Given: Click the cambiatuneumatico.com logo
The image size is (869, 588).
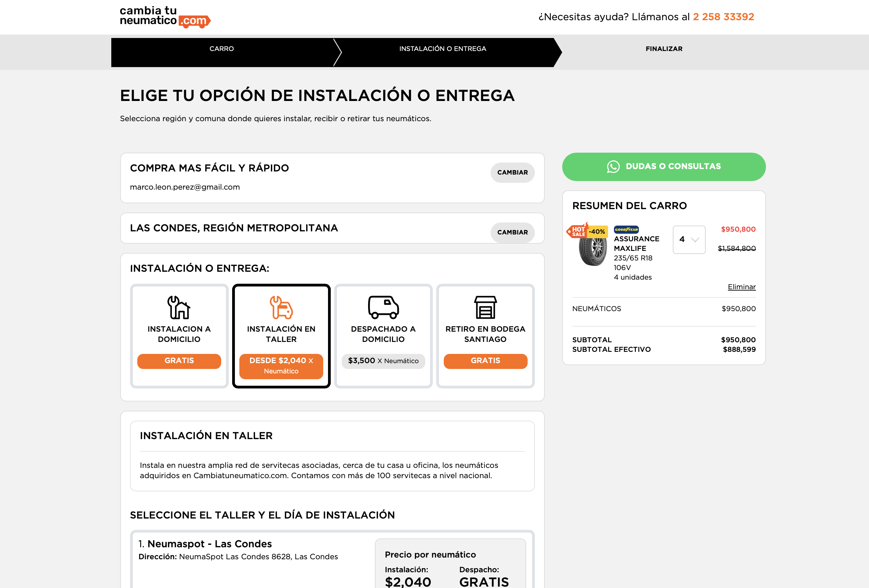Looking at the screenshot, I should pyautogui.click(x=165, y=17).
